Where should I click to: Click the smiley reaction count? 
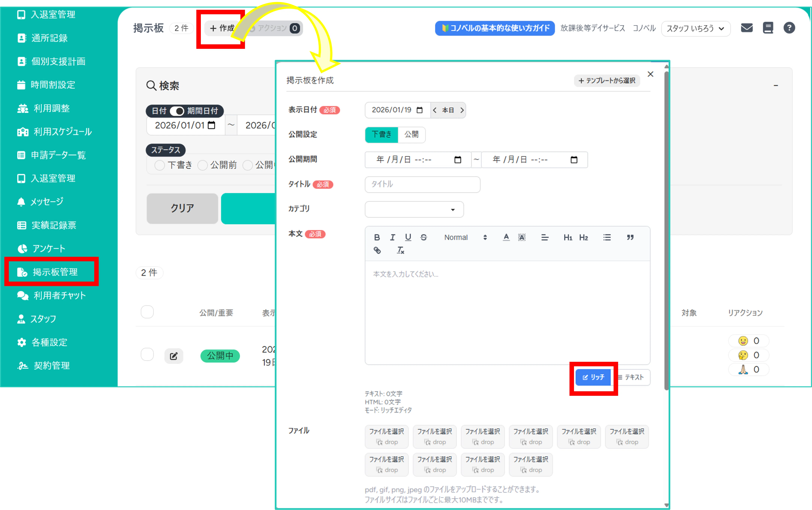point(749,341)
